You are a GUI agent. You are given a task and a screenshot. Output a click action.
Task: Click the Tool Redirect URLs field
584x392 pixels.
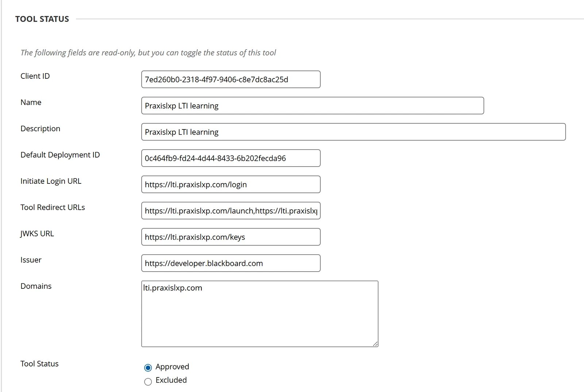(231, 210)
